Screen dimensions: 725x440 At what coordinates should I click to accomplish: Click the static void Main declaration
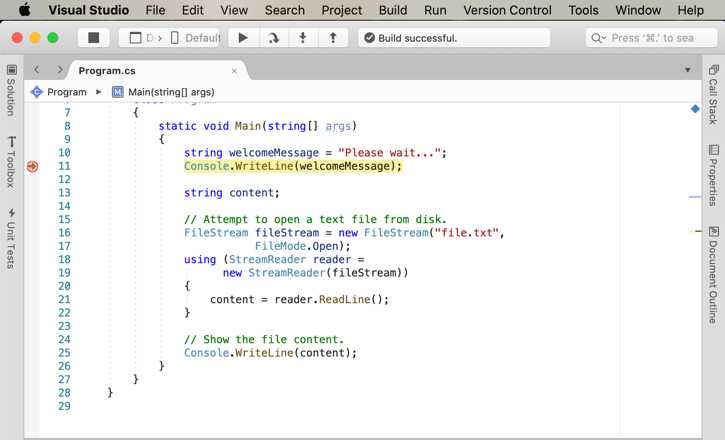click(x=258, y=126)
